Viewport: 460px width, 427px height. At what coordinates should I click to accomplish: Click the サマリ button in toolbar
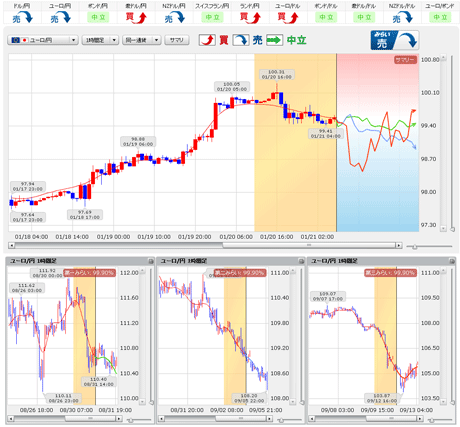(x=177, y=40)
